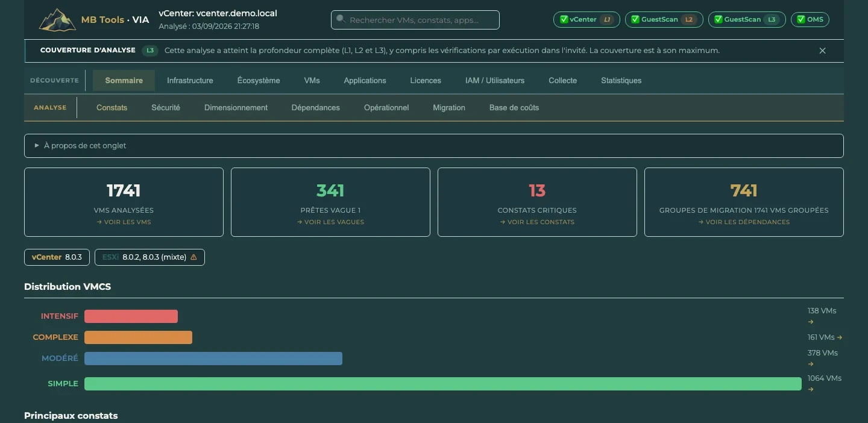Open the Voir les dépendances link

click(744, 222)
